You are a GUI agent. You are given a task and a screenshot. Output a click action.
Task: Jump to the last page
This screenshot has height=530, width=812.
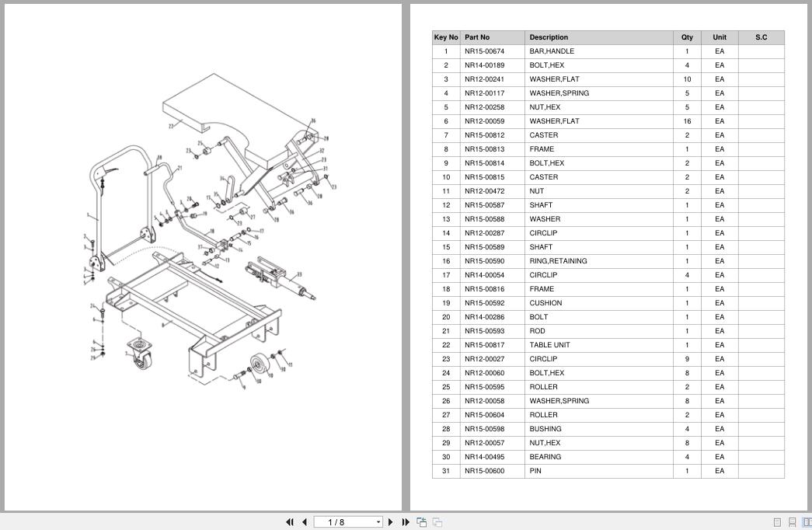[406, 522]
